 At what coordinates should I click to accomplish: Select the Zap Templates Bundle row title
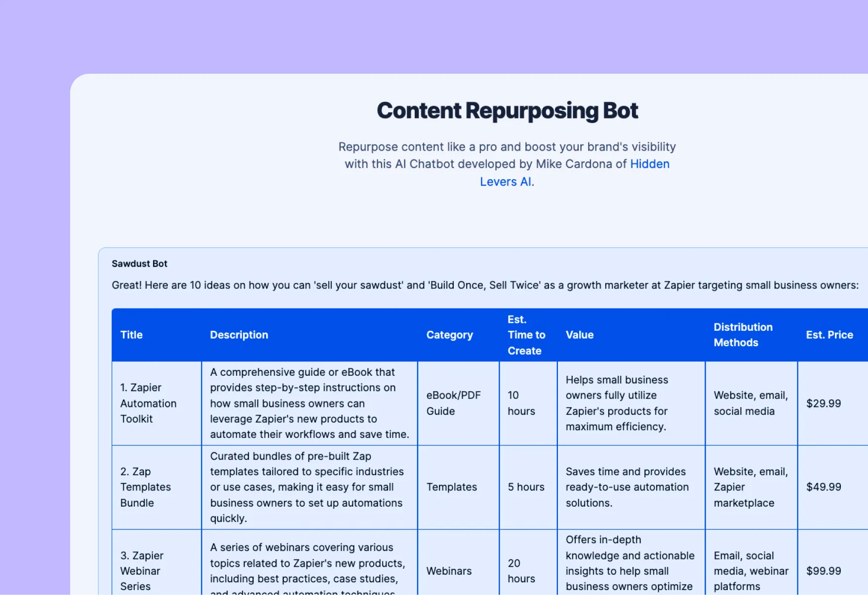(146, 487)
